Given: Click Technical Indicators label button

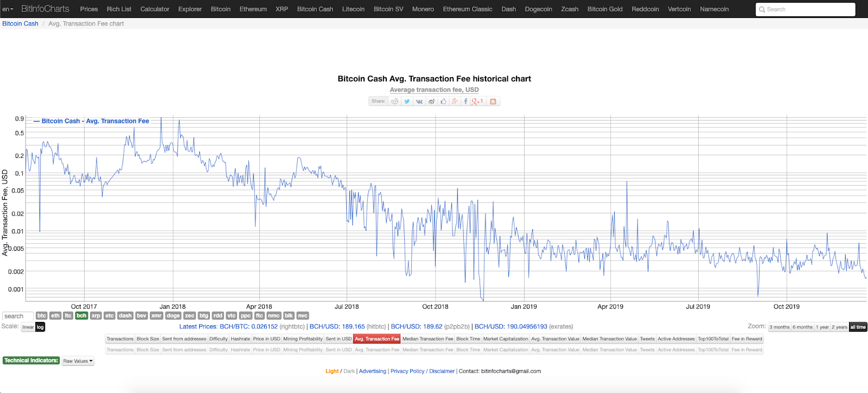Looking at the screenshot, I should pyautogui.click(x=31, y=360).
